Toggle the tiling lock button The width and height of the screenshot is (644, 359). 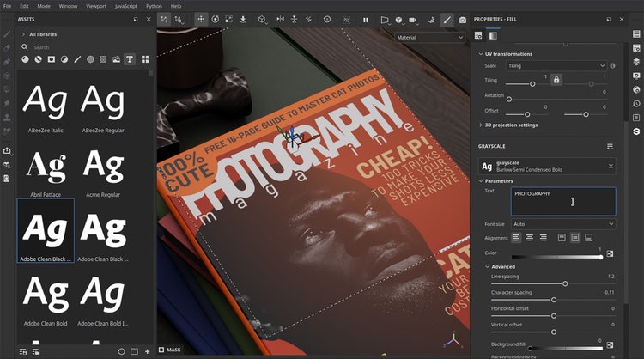pyautogui.click(x=556, y=80)
